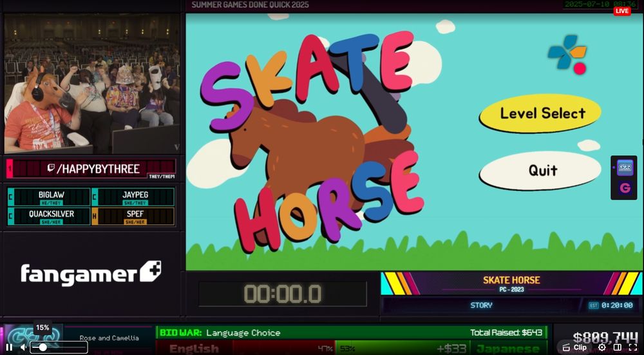This screenshot has height=355, width=644.
Task: Mute the stream volume speaker icon
Action: [23, 347]
